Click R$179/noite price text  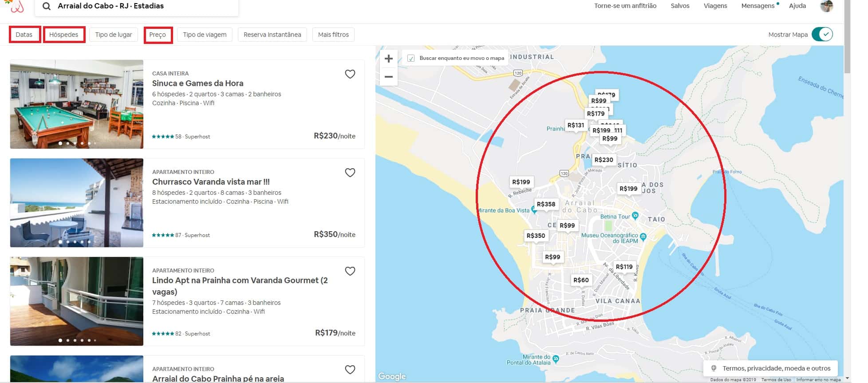(335, 333)
